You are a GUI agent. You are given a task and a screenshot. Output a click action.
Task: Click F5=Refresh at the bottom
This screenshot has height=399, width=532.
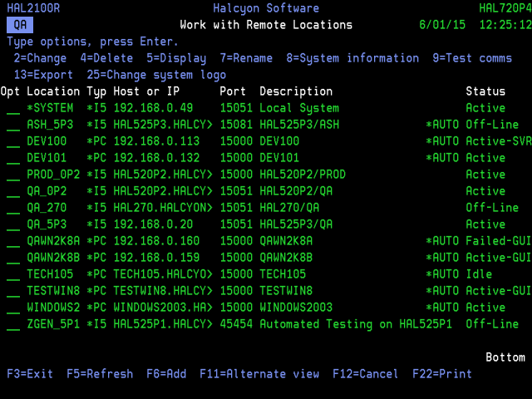(100, 374)
